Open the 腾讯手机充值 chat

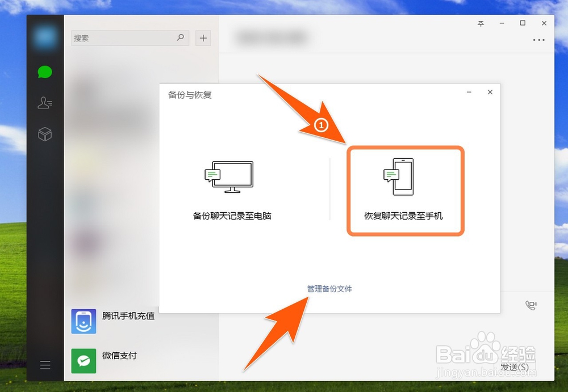(x=141, y=321)
